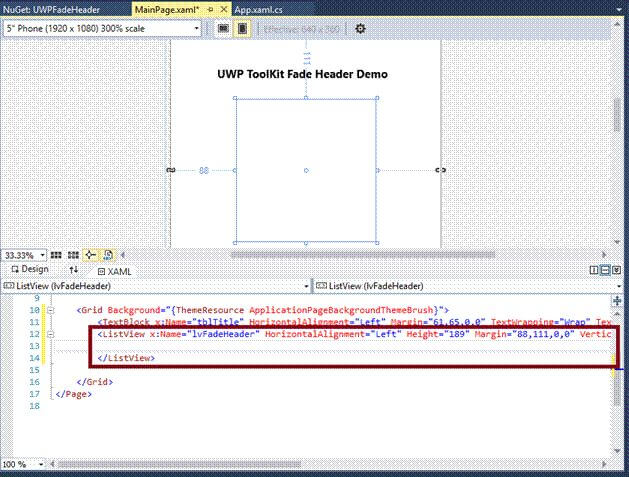Screen dimensions: 629x477
Task: Open device preview settings gear
Action: pyautogui.click(x=360, y=28)
